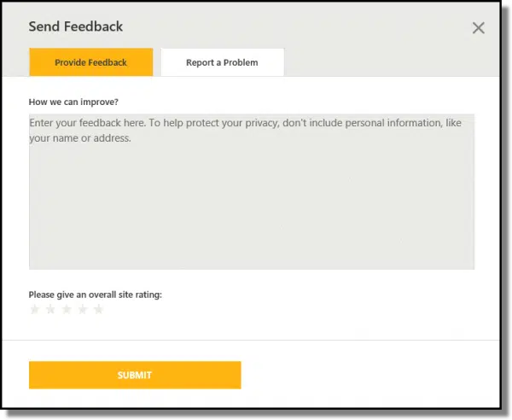Click the "Send Feedback" dialog title
Viewport: 512px width, 420px height.
76,26
